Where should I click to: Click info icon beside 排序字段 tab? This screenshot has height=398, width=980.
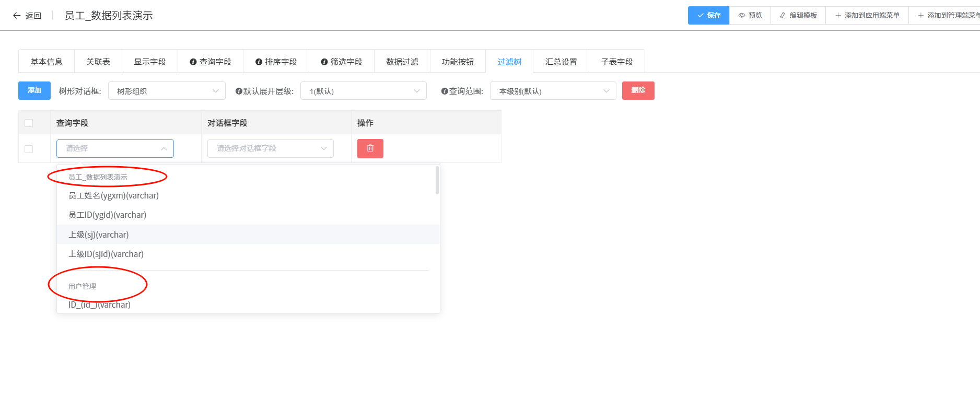pos(259,62)
